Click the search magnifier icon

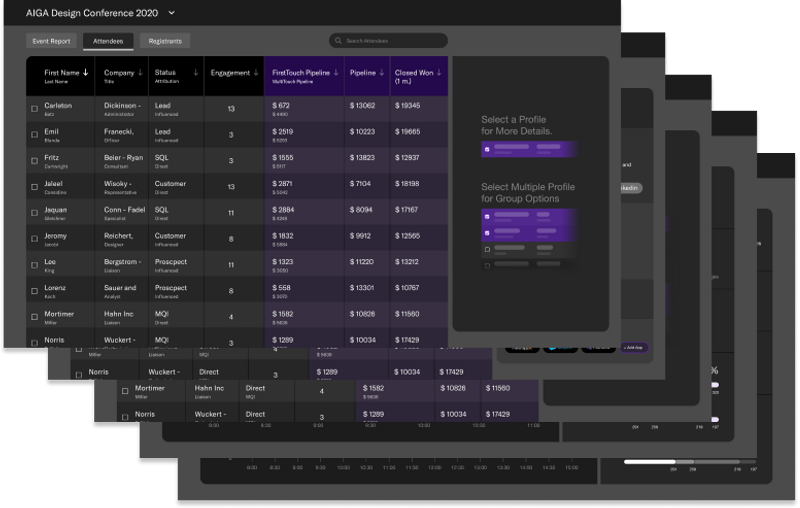[x=338, y=41]
